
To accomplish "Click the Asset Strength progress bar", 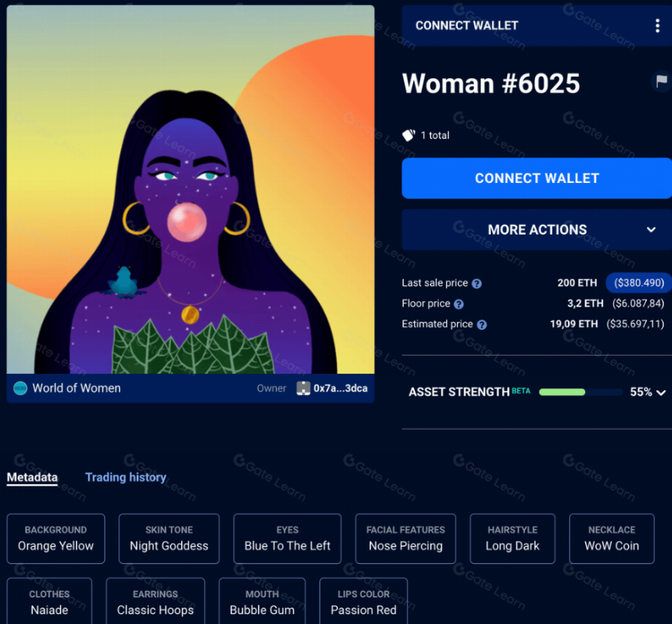I will [581, 392].
